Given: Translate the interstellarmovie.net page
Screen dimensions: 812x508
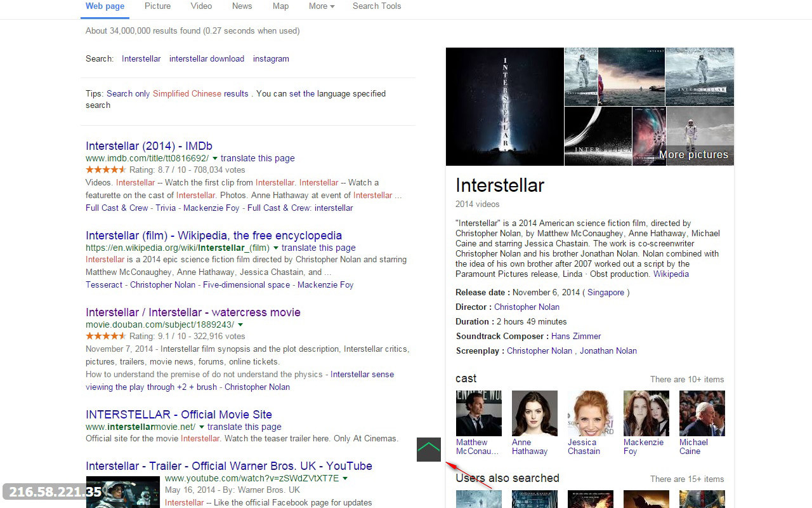Looking at the screenshot, I should pos(244,427).
